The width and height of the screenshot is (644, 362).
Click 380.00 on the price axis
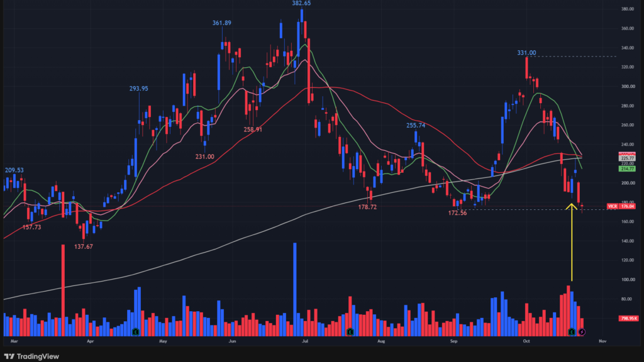click(627, 9)
